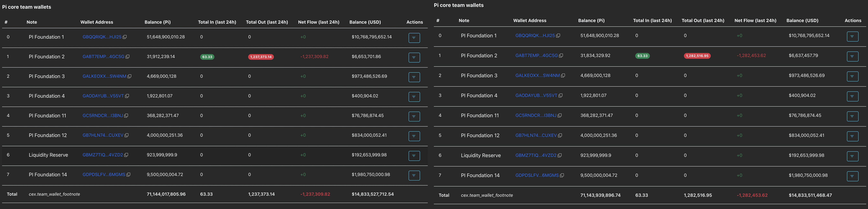Click Balance (USD) column header in left table
Image resolution: width=868 pixels, height=209 pixels.
tap(365, 22)
